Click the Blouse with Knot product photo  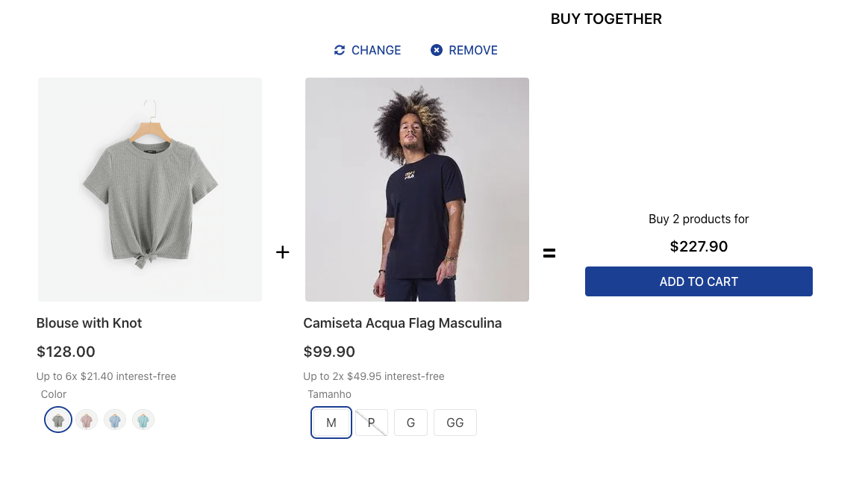[x=149, y=189]
